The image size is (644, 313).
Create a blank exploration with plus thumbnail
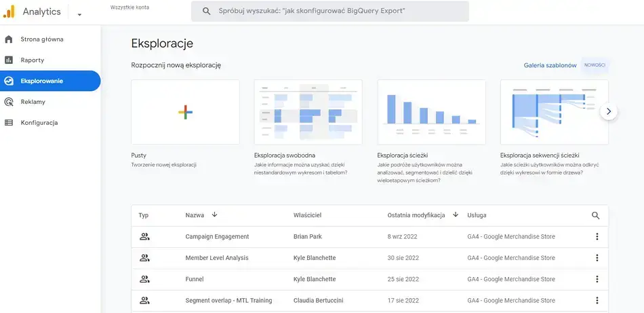(185, 112)
